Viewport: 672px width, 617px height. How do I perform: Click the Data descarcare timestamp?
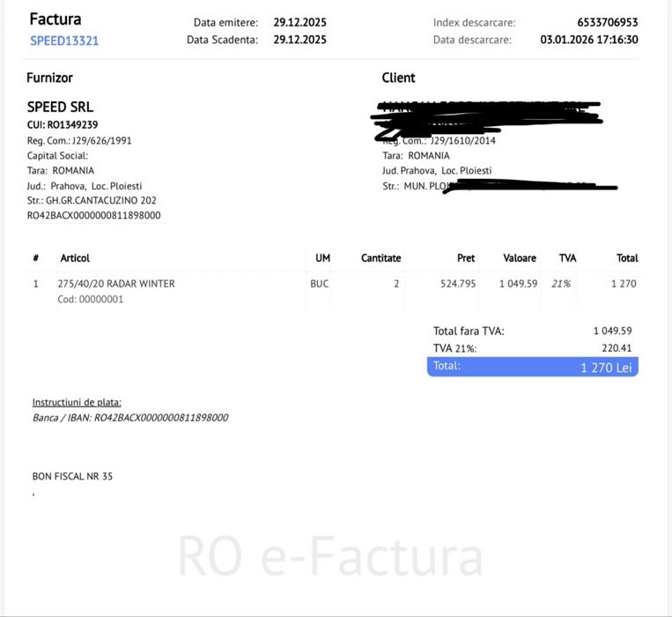tap(589, 40)
